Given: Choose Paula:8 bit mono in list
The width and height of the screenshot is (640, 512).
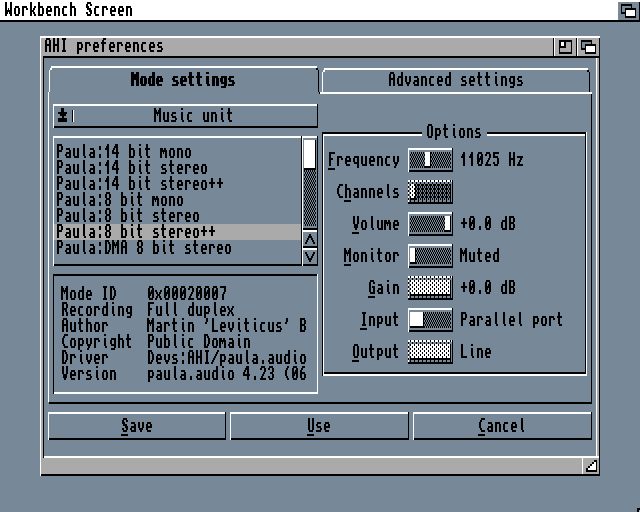Looking at the screenshot, I should click(119, 200).
